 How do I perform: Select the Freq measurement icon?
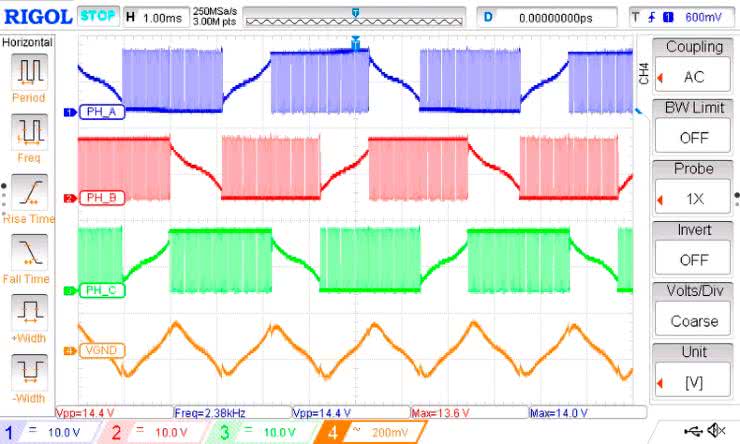coord(29,131)
